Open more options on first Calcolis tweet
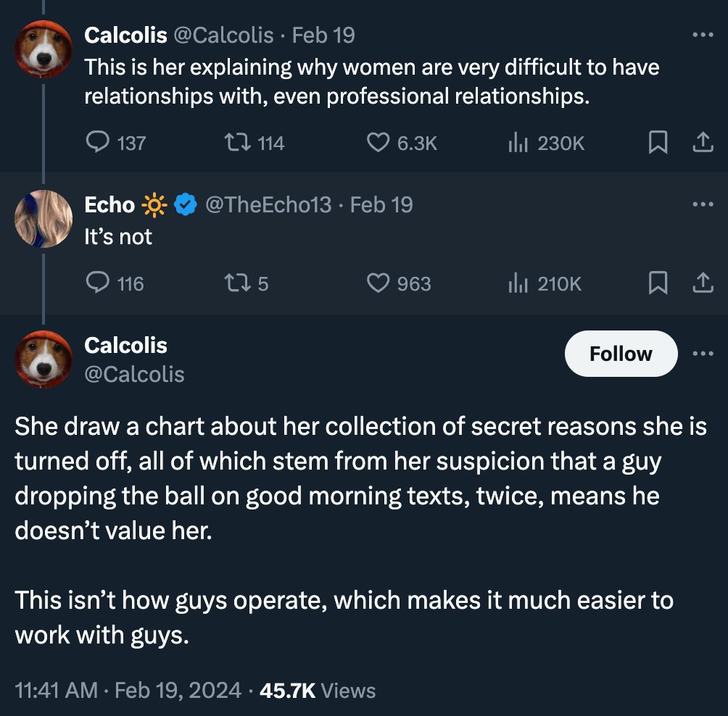Screen dimensions: 728x716 702,35
